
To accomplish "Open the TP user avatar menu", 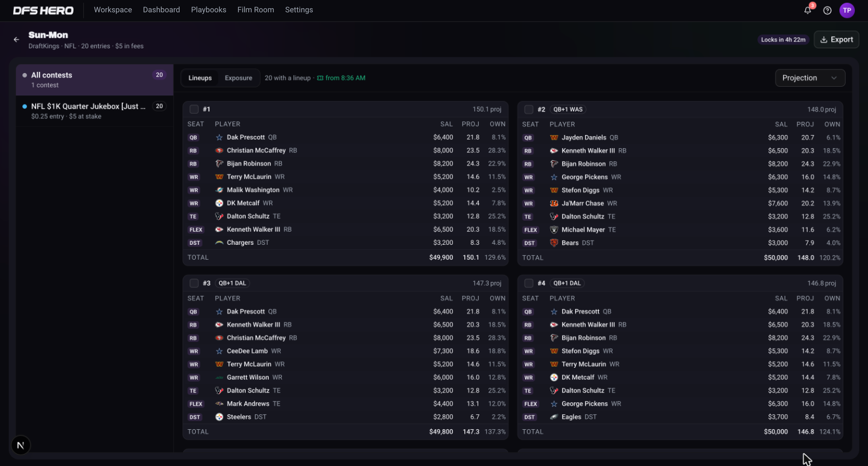I will click(847, 10).
